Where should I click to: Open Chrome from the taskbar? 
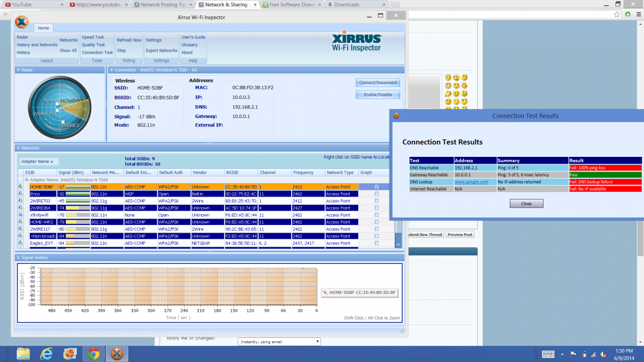pos(93,354)
